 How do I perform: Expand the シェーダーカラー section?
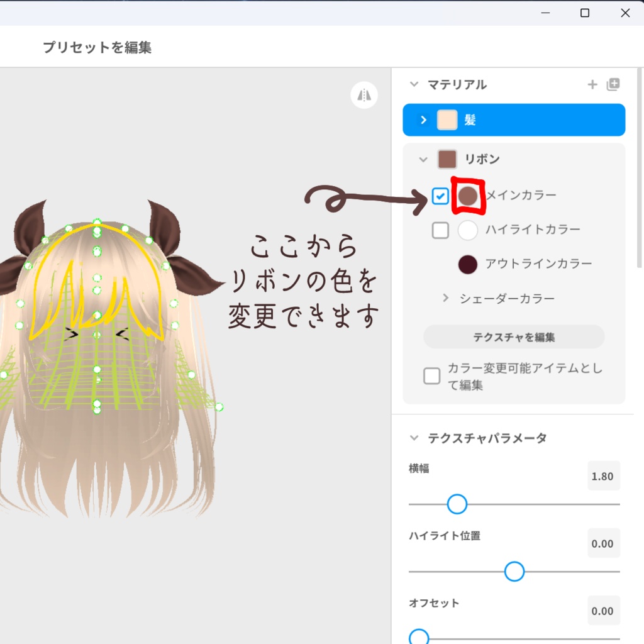446,298
